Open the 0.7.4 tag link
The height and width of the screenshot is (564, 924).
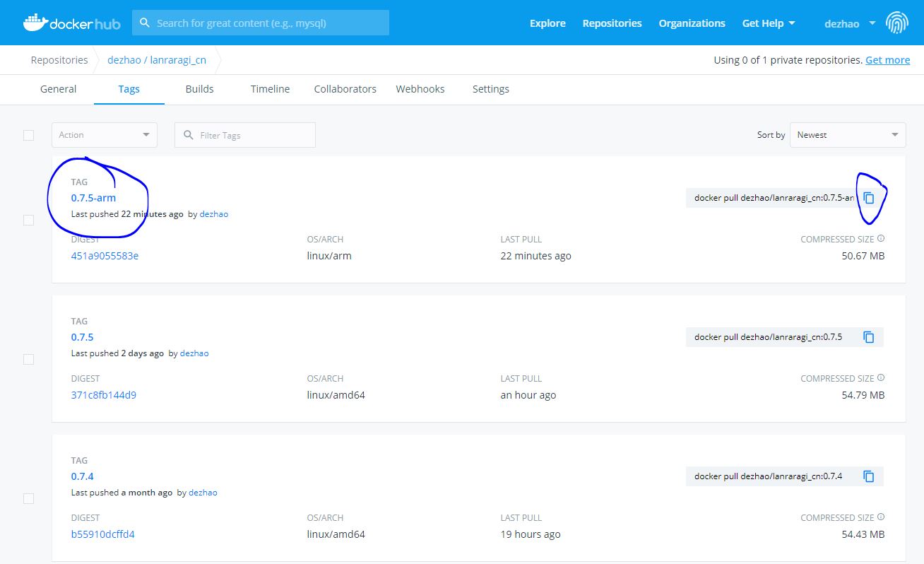tap(83, 476)
